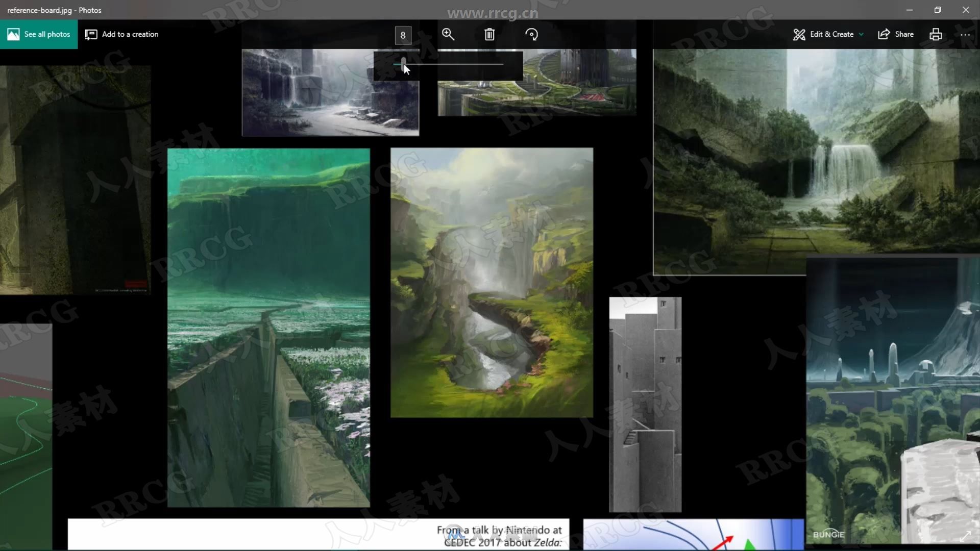Click the misty grey waterfall ruins image
Image resolution: width=980 pixels, height=551 pixels.
330,92
